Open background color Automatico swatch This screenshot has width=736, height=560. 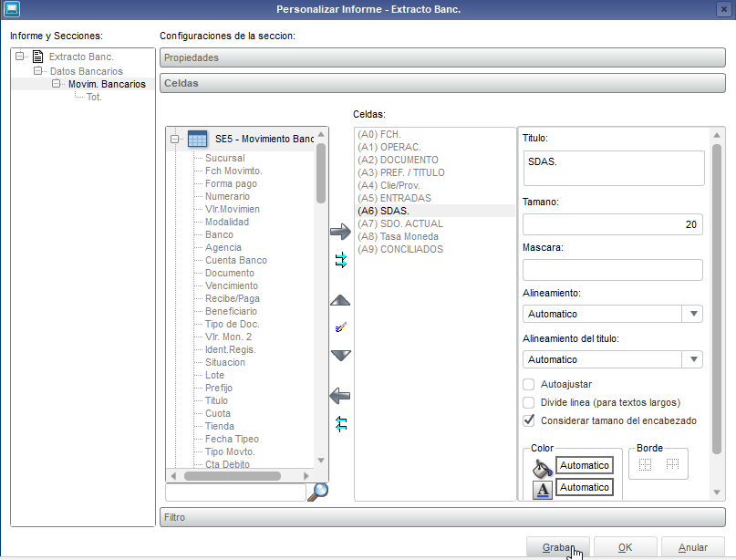585,465
